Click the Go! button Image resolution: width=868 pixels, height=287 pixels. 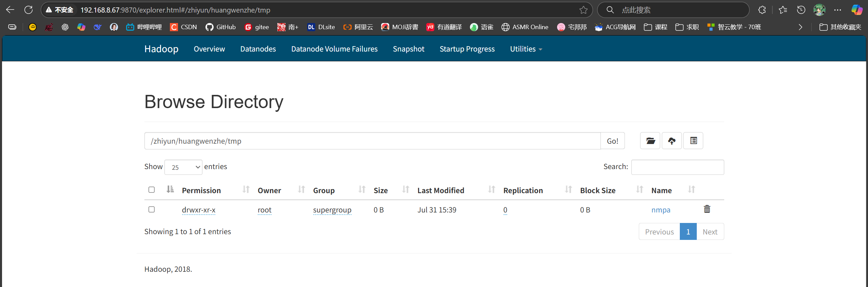pos(612,141)
